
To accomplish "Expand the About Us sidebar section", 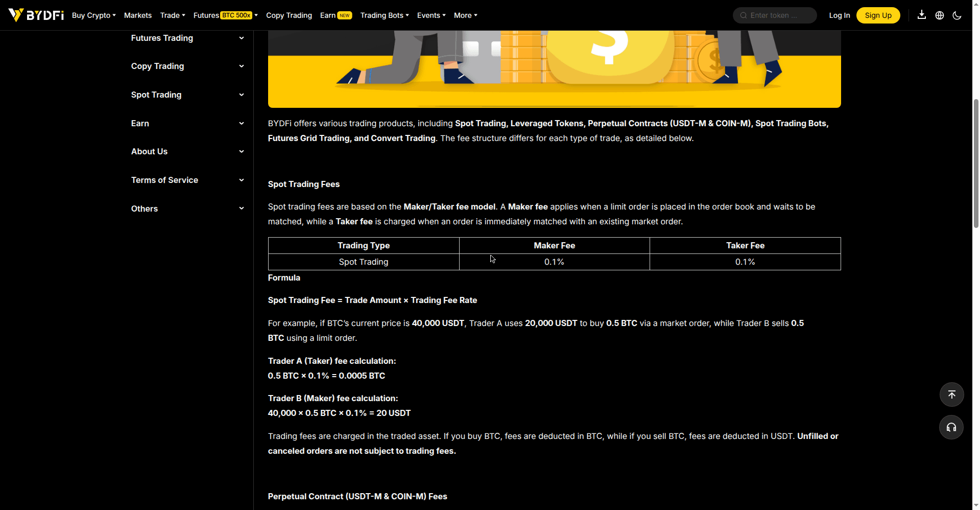I will coord(187,152).
